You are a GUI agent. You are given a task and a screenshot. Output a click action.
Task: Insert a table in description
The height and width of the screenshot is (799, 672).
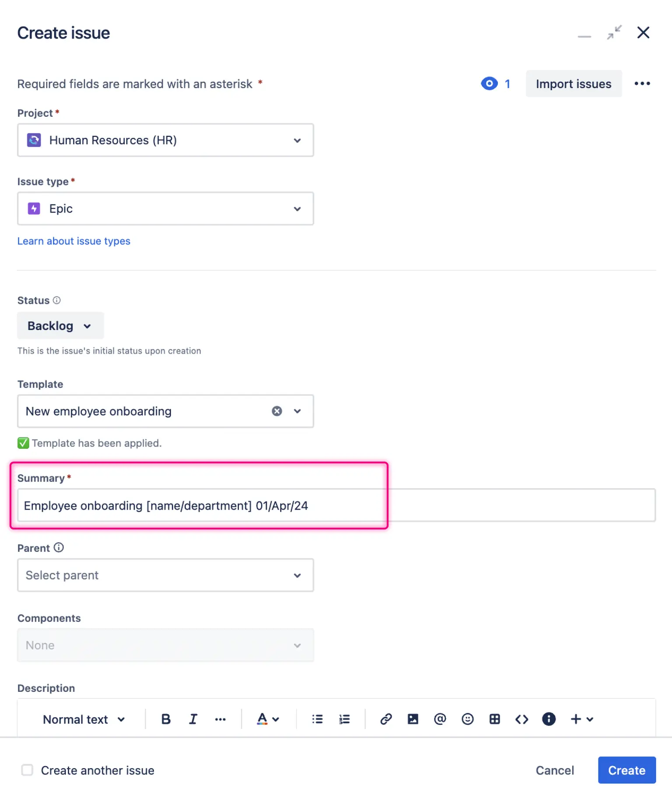[494, 719]
